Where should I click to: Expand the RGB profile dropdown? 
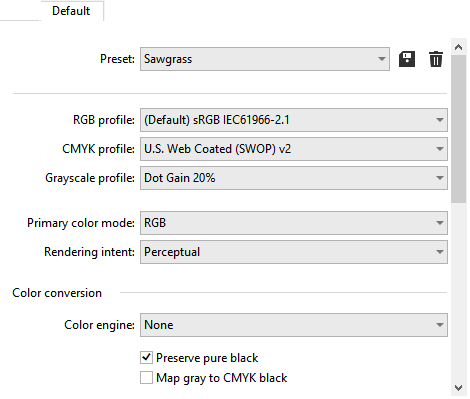294,120
